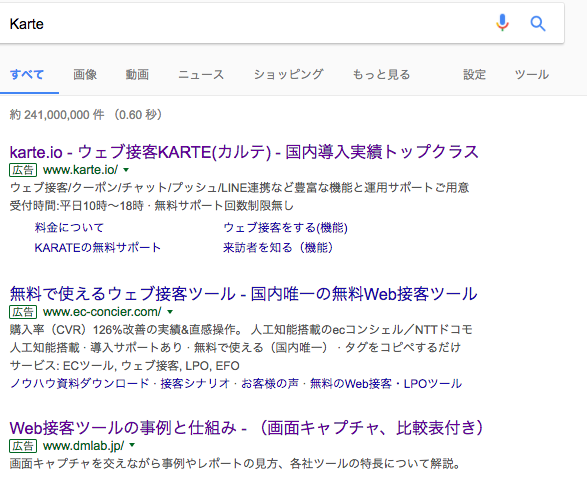Switch to the 画像 tab
This screenshot has width=587, height=493.
(x=85, y=74)
